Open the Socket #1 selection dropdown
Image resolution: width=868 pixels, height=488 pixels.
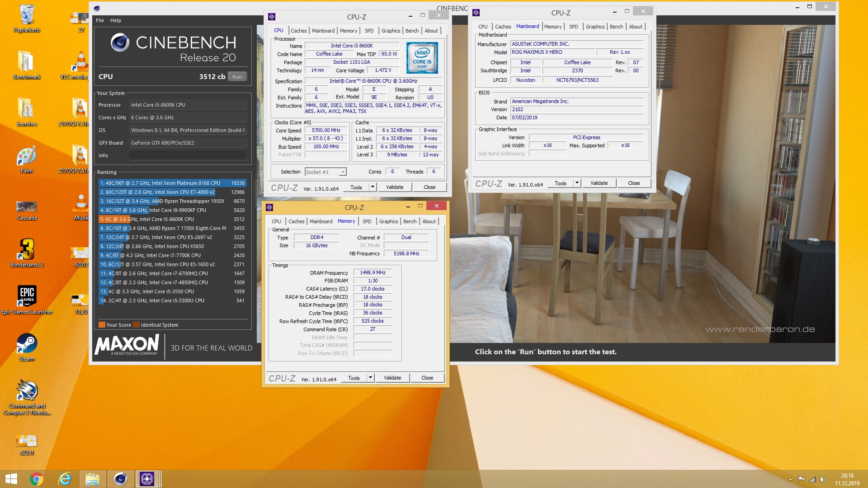(325, 172)
